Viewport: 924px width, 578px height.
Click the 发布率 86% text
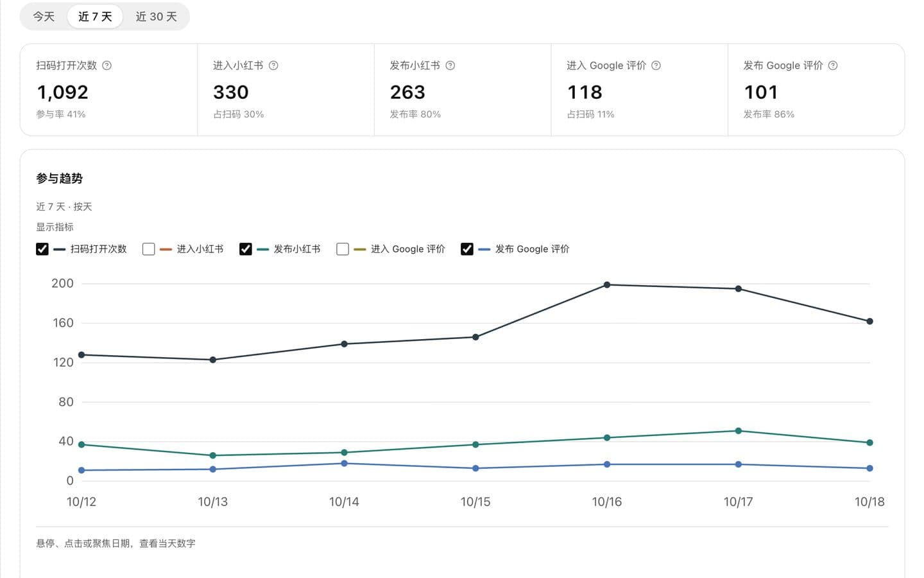(769, 114)
